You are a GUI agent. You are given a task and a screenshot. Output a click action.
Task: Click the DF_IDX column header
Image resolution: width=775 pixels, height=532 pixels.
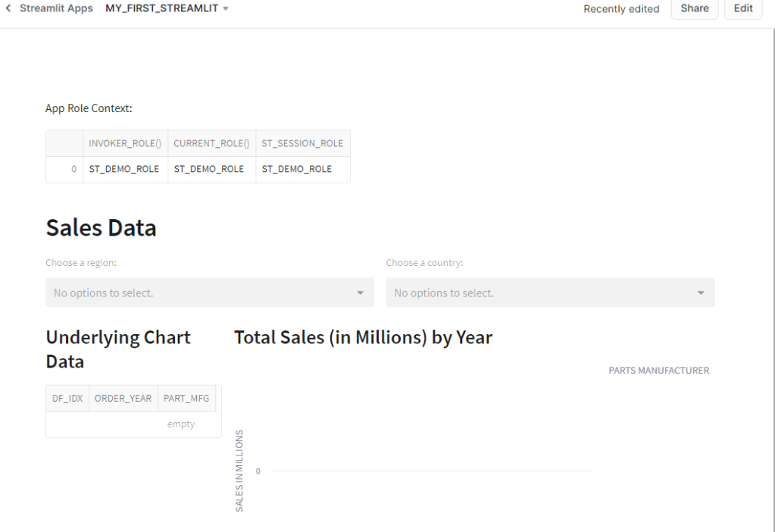coord(67,398)
